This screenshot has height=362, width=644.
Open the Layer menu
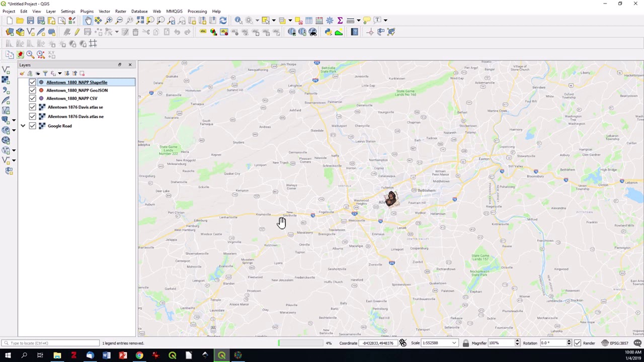[51, 11]
